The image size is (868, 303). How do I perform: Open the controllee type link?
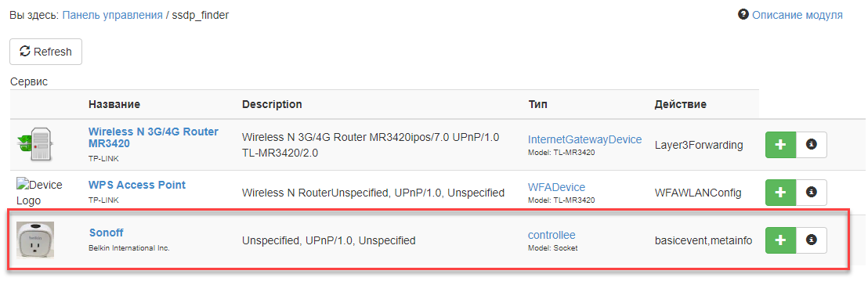tap(552, 234)
